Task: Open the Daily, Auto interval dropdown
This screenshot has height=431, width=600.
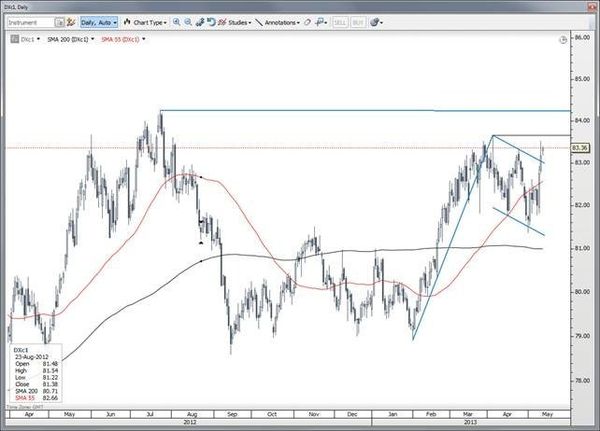Action: 99,23
